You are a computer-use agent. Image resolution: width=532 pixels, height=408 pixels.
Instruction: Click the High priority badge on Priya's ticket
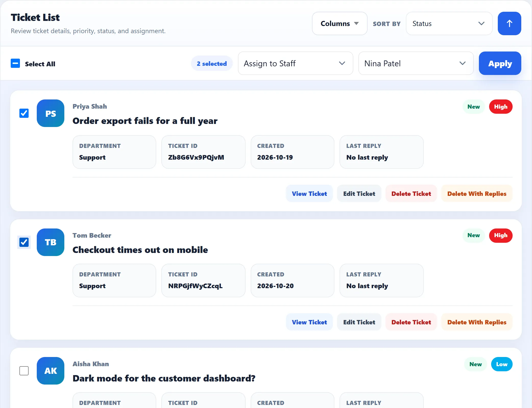pyautogui.click(x=501, y=107)
